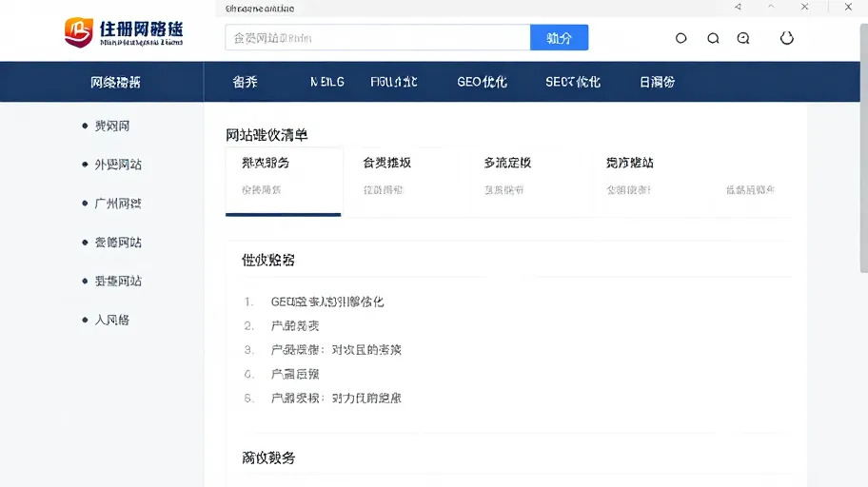Click the left-pointing triangle icon in title bar

click(x=738, y=7)
